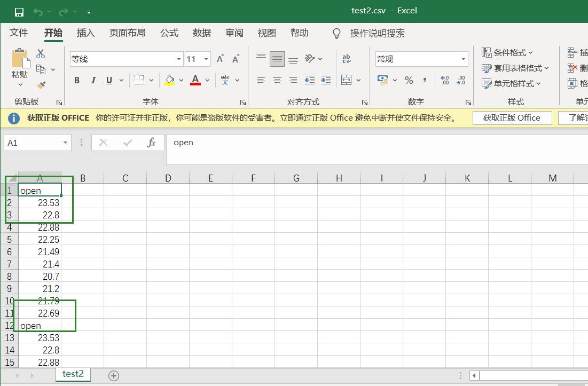Click inside the formula bar showing open
The width and height of the screenshot is (588, 386).
point(377,149)
